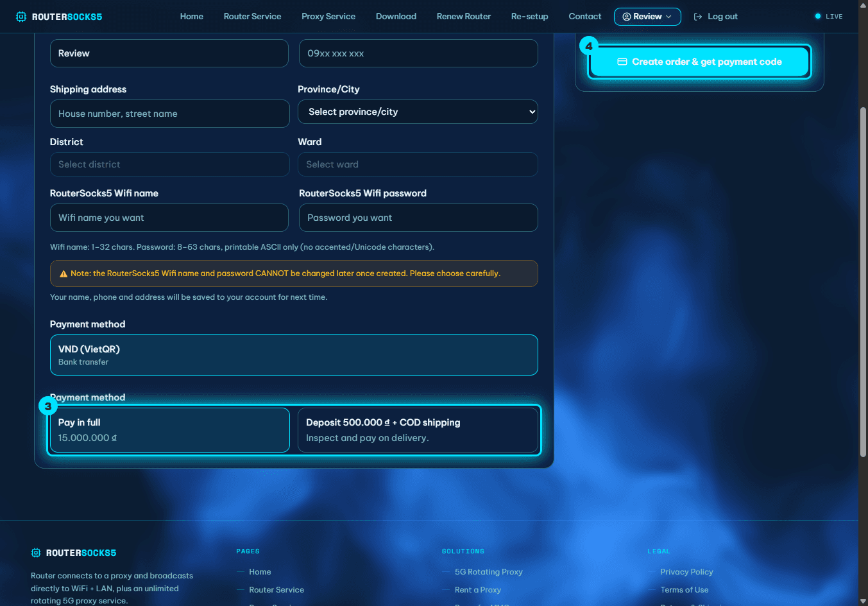Focus the phone number field 09xx xxx xxx
Image resolution: width=868 pixels, height=606 pixels.
418,53
